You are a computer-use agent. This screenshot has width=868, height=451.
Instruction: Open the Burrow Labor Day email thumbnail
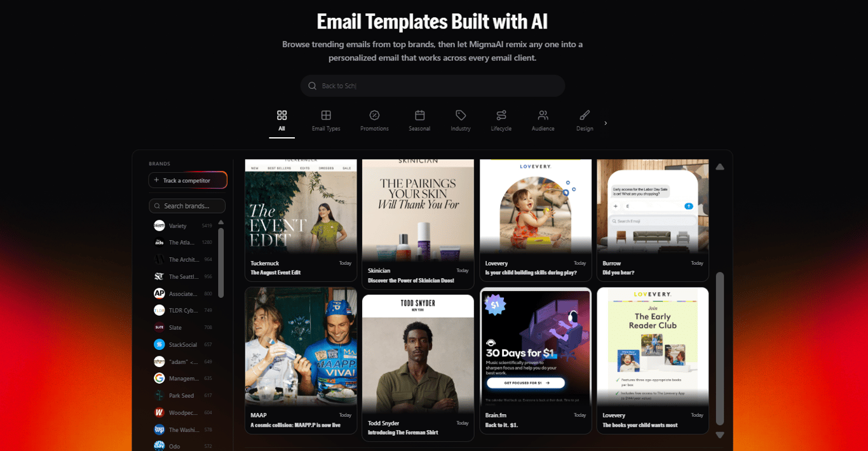point(653,206)
